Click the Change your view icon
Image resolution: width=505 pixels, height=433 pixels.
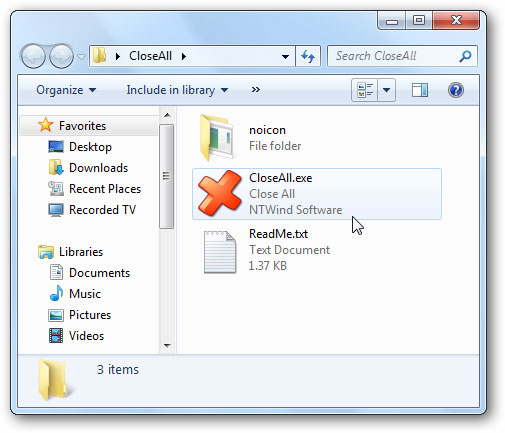point(365,90)
